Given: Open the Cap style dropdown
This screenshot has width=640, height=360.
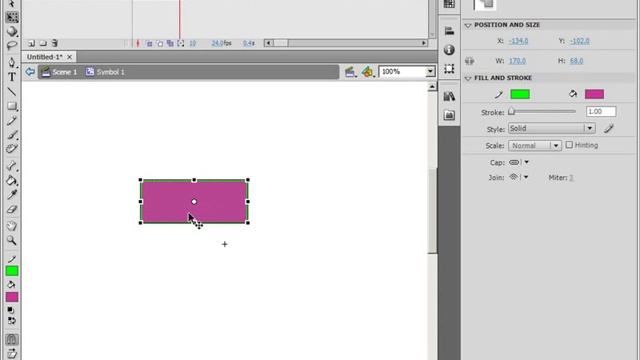Looking at the screenshot, I should click(519, 162).
